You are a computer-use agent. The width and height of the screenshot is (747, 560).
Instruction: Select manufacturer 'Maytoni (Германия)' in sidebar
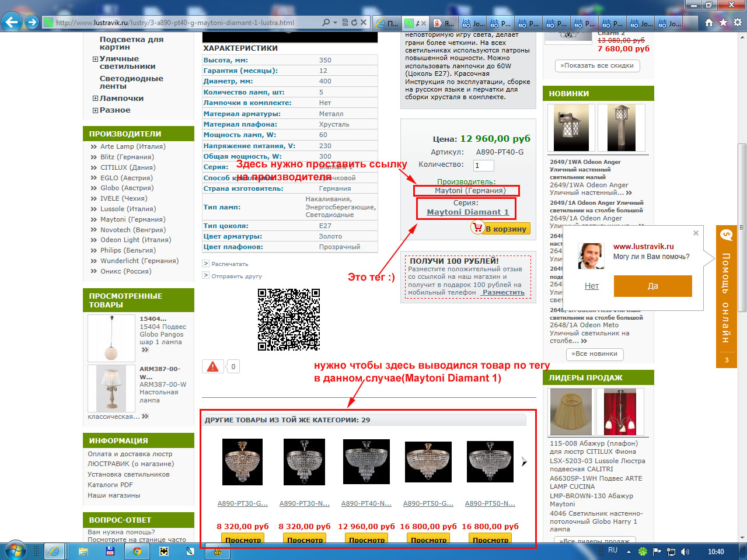tap(133, 219)
